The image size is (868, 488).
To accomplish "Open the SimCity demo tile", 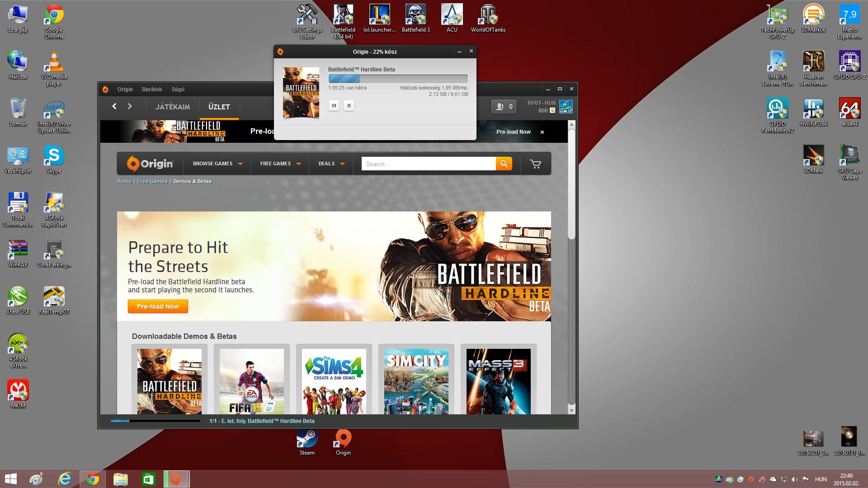I will point(416,380).
